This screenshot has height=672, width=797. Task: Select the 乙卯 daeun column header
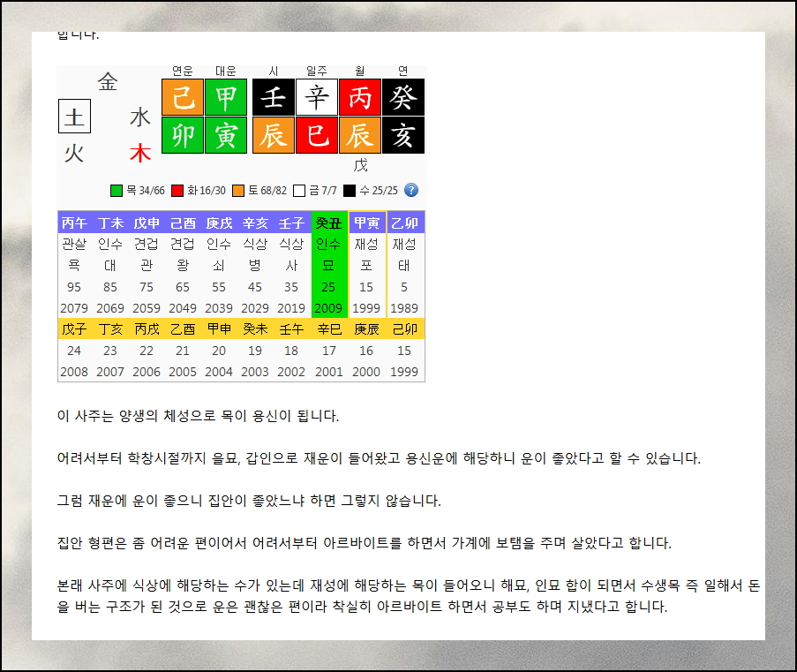pos(405,223)
